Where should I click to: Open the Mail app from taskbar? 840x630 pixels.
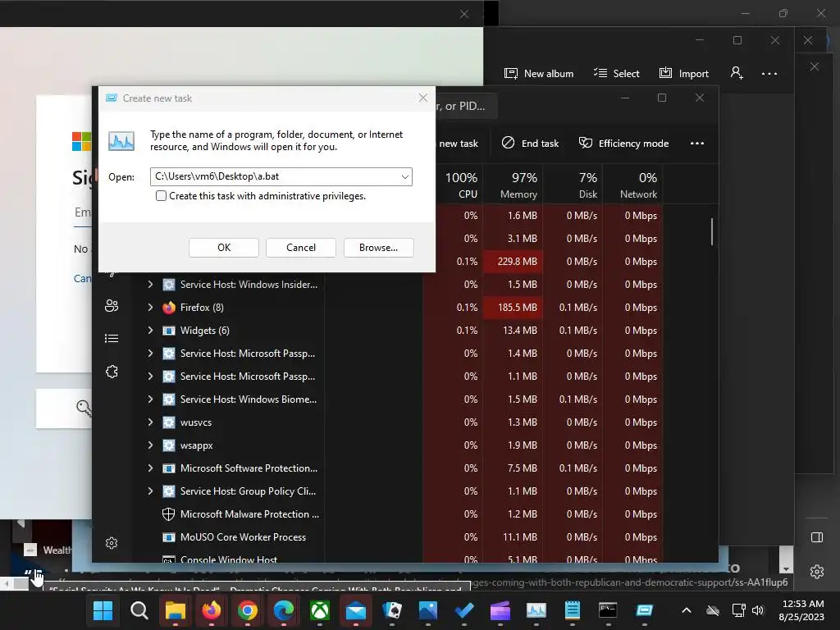(356, 610)
